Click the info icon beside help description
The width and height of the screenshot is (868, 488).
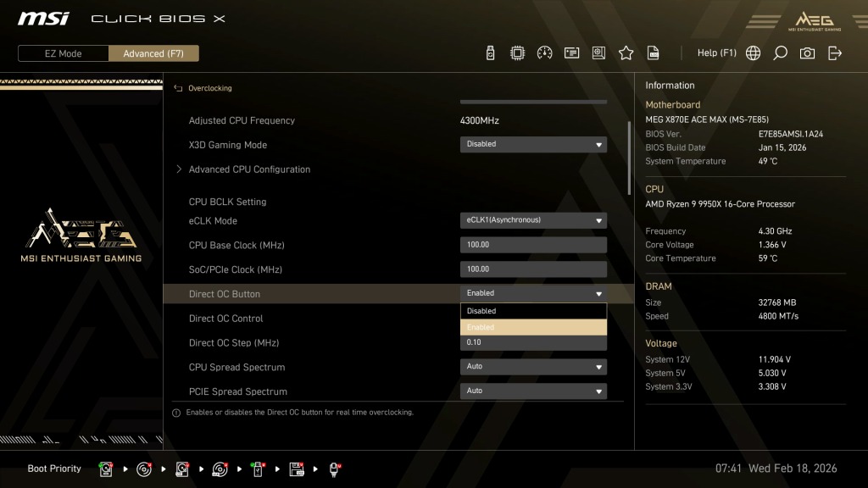tap(176, 413)
